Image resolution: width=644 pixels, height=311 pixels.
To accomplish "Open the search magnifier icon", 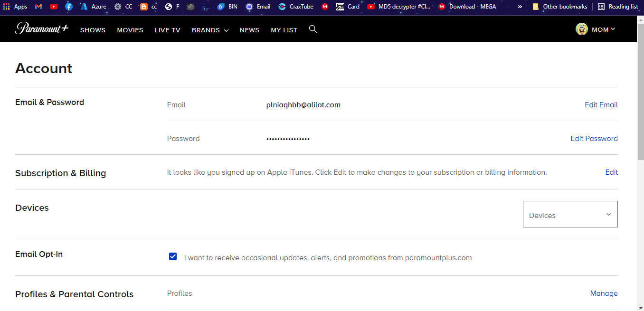I will point(313,29).
